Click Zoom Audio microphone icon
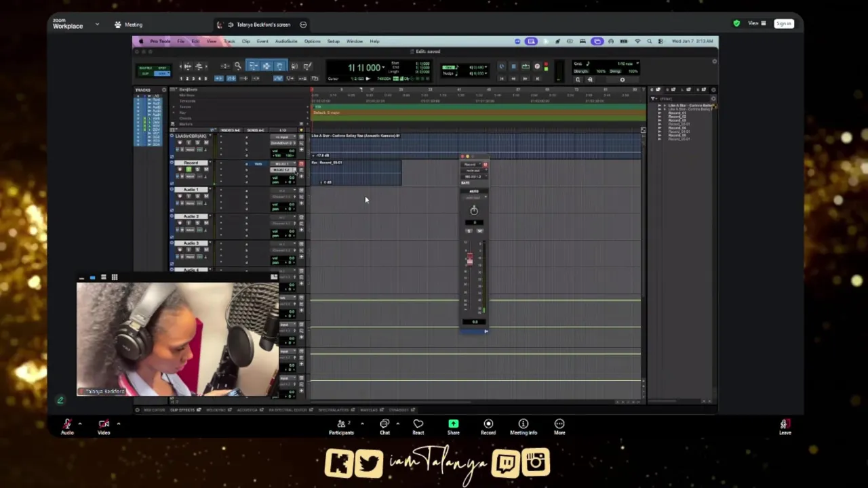Image resolution: width=868 pixels, height=488 pixels. (67, 424)
